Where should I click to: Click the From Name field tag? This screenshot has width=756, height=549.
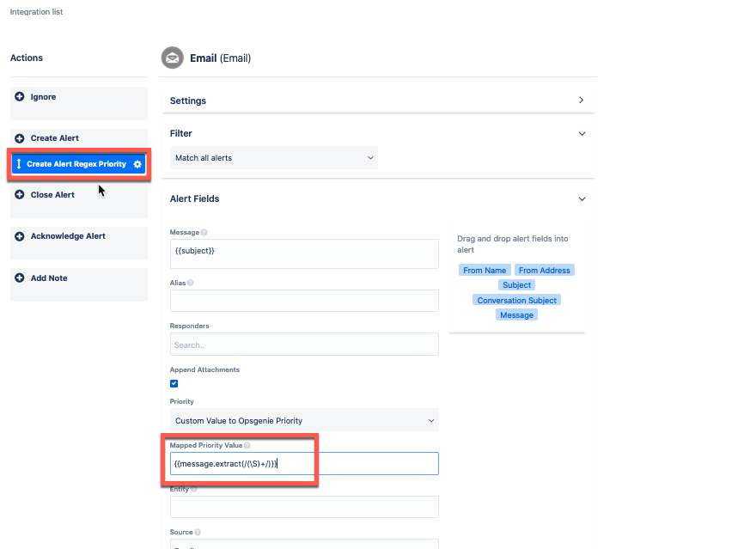coord(485,271)
